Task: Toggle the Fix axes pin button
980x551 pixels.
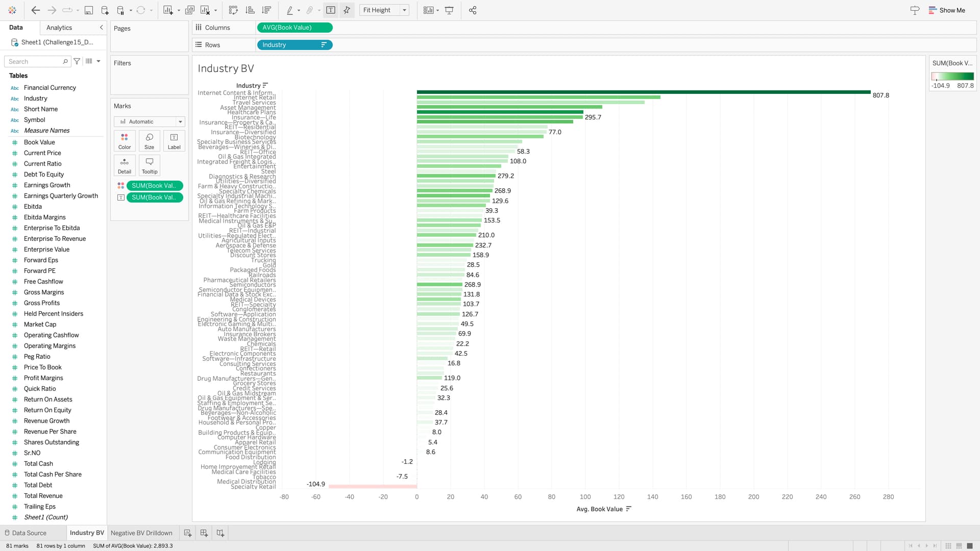Action: [x=347, y=10]
